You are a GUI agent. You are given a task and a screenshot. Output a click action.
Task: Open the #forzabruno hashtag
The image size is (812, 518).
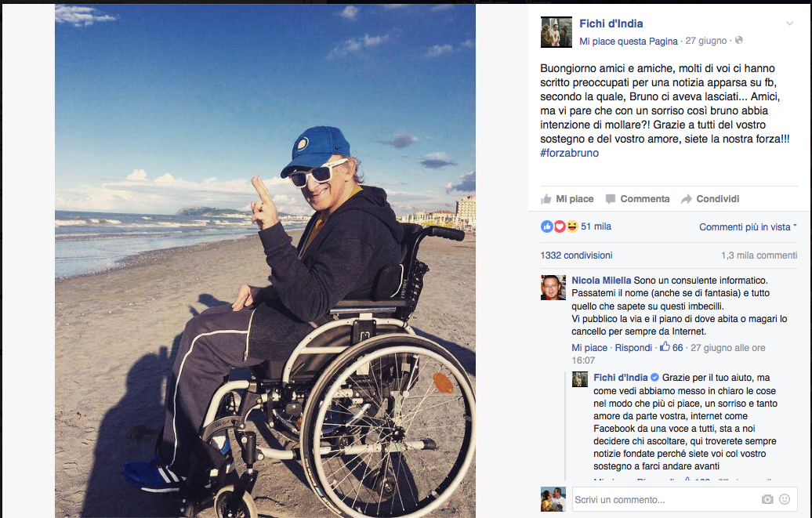click(569, 153)
